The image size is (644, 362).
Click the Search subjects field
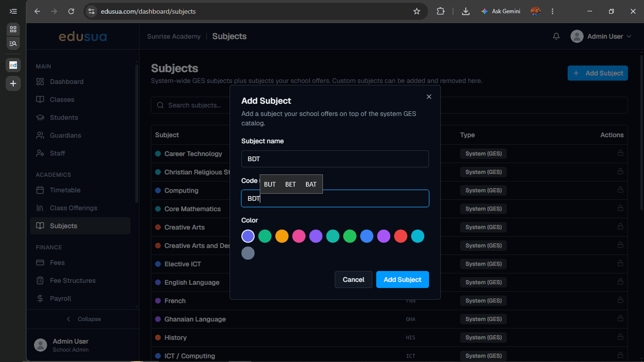389,105
